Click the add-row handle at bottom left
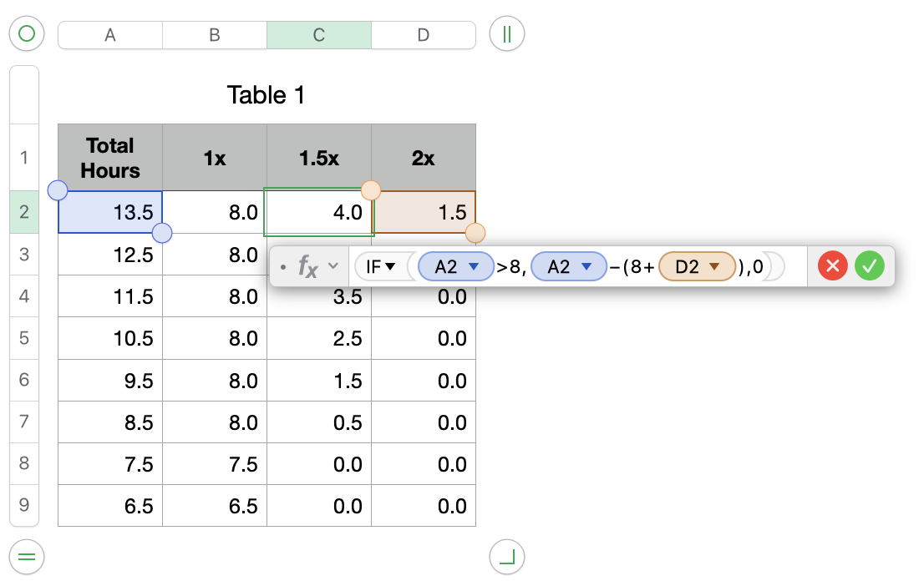924x586 pixels. (x=27, y=556)
